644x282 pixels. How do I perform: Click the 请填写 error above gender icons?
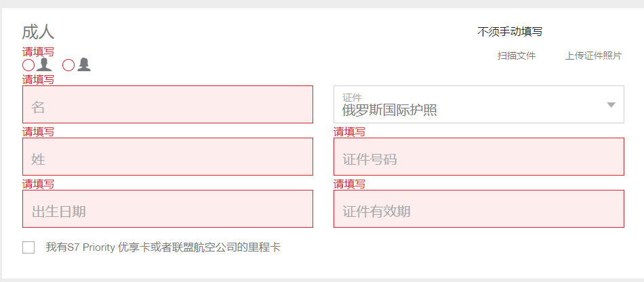coord(38,52)
